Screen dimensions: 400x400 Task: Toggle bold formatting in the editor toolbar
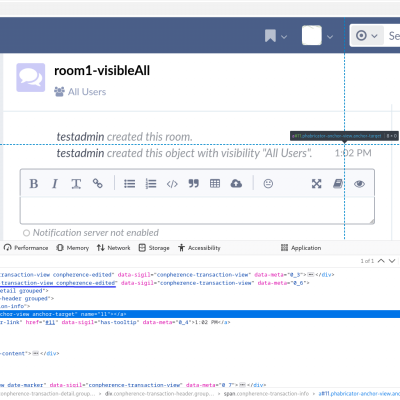(34, 184)
